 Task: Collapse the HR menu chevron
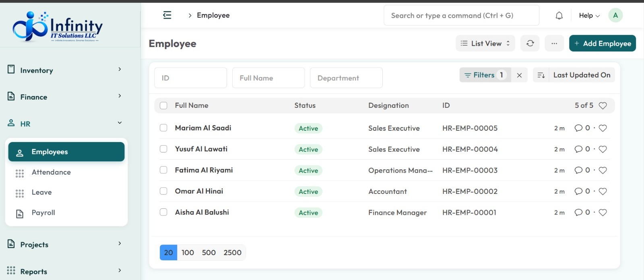(x=120, y=123)
